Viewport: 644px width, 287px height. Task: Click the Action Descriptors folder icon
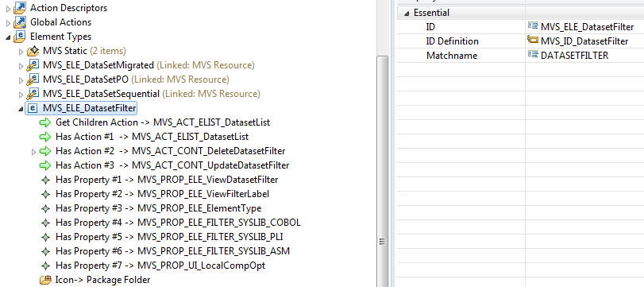[x=20, y=8]
